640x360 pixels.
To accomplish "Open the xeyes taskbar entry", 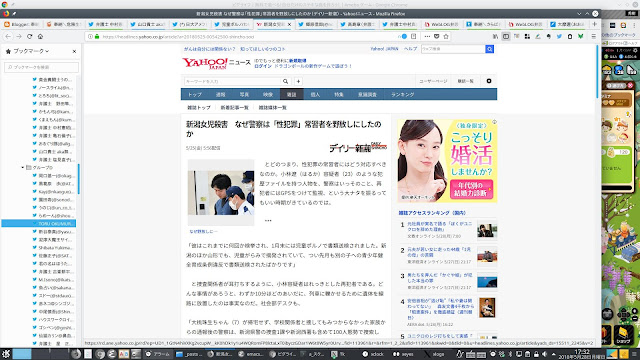I will tap(403, 354).
